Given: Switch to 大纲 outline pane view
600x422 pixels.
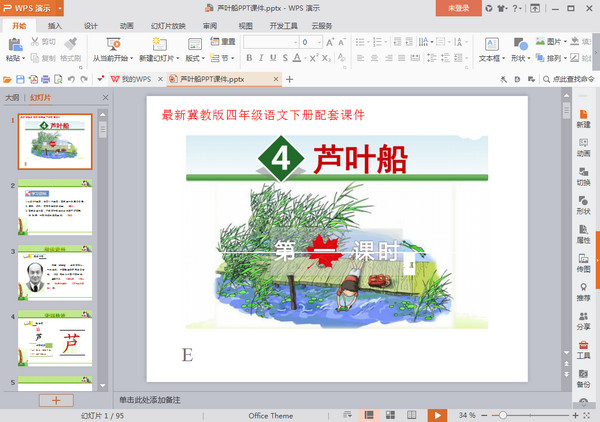Looking at the screenshot, I should point(12,98).
